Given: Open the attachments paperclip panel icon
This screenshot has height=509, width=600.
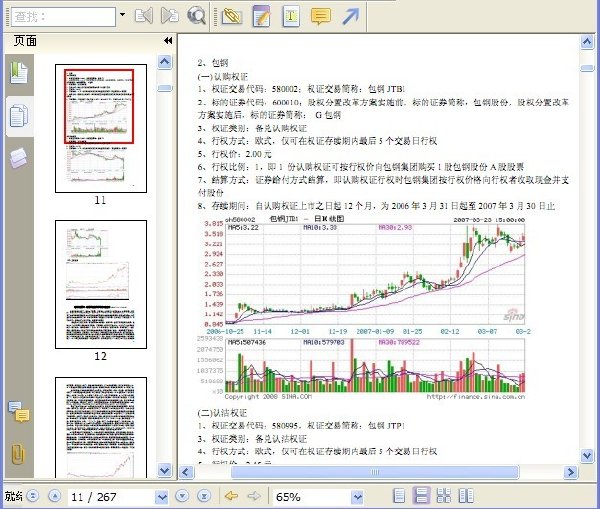Looking at the screenshot, I should (x=18, y=454).
